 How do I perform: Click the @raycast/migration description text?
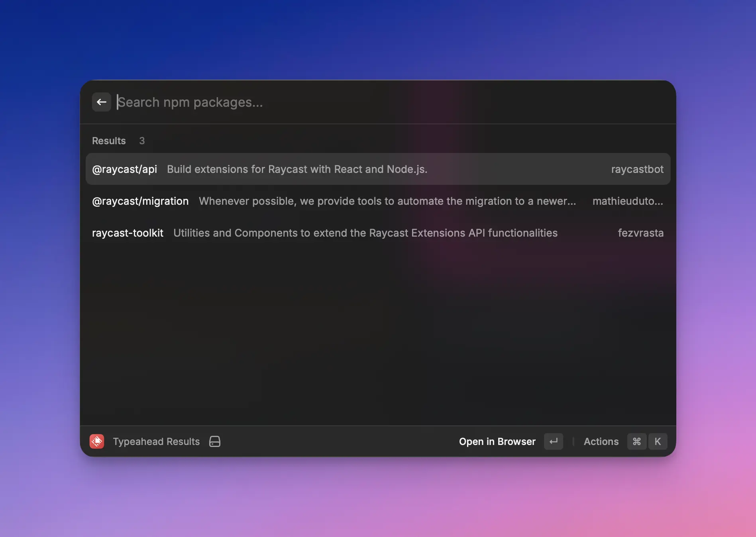[387, 201]
